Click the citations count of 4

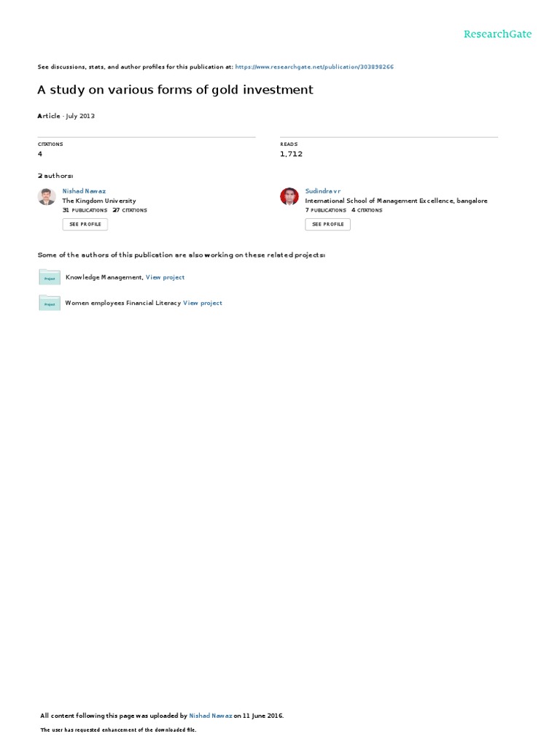coord(40,154)
